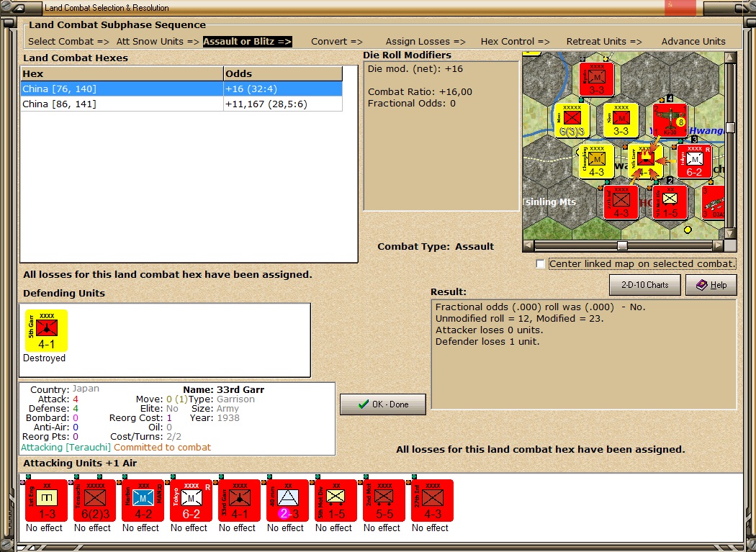Click 'Die mod. (net): +16' text
This screenshot has width=756, height=552.
tap(415, 69)
